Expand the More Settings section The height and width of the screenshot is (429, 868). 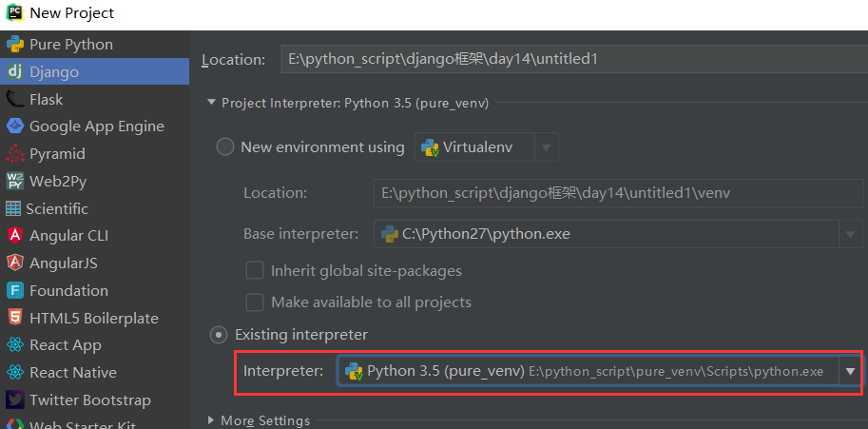pyautogui.click(x=212, y=420)
